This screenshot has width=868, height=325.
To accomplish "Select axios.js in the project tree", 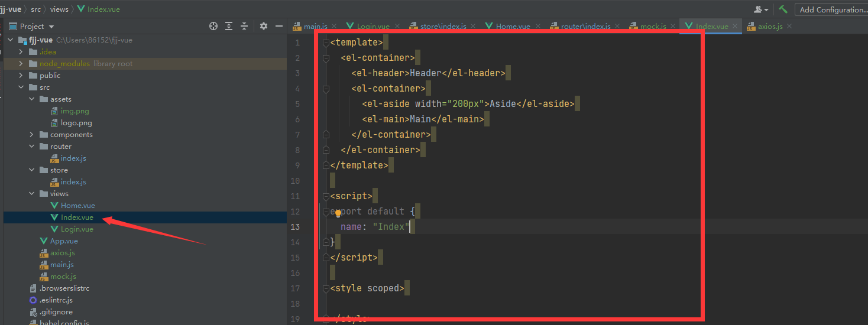I will click(62, 253).
